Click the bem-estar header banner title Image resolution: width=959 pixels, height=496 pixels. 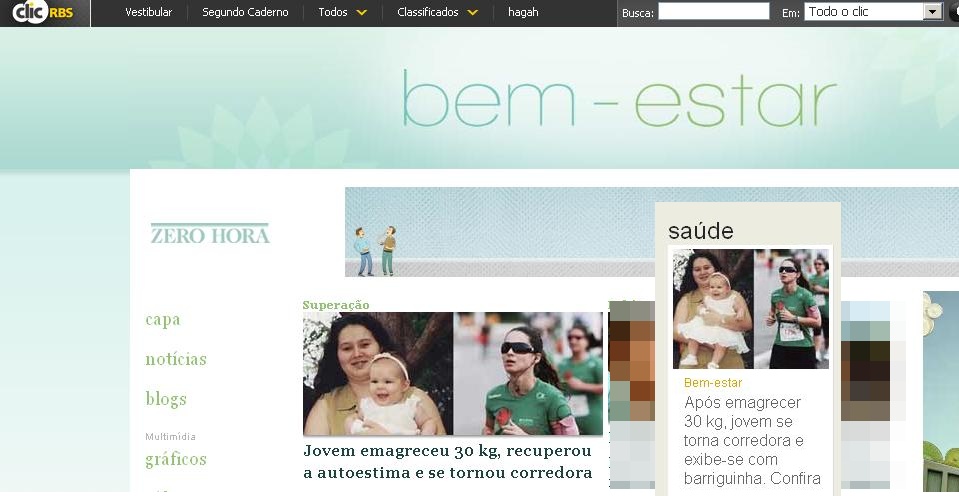(619, 98)
